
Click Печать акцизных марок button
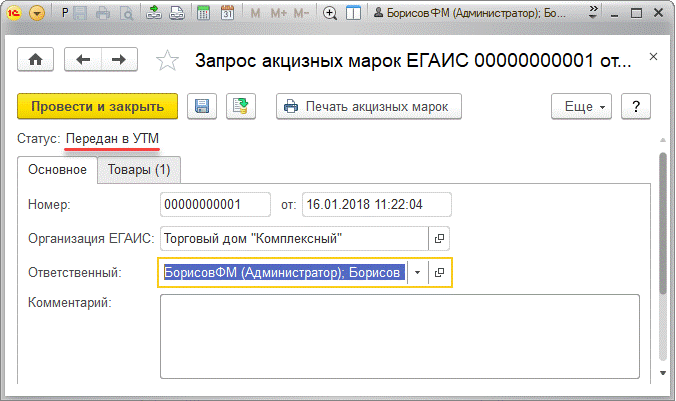[x=369, y=106]
